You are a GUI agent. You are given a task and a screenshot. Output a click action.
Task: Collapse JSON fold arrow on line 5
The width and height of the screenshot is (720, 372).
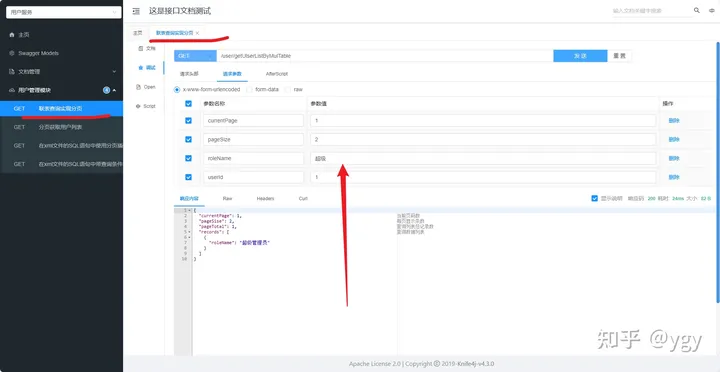pos(190,232)
